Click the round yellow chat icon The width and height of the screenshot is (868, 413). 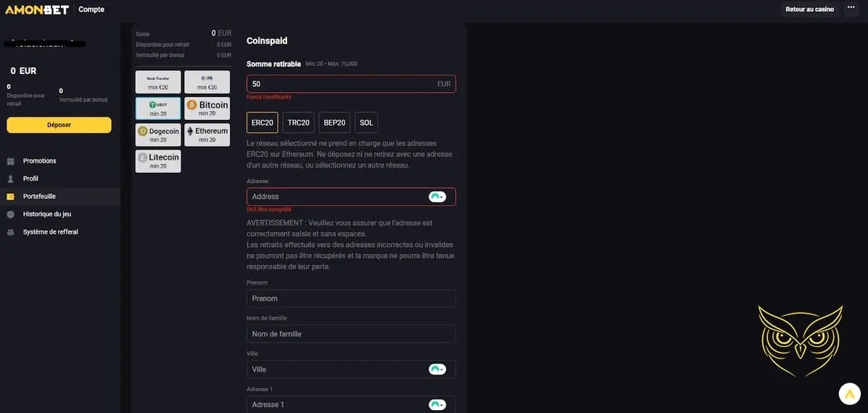tap(849, 393)
